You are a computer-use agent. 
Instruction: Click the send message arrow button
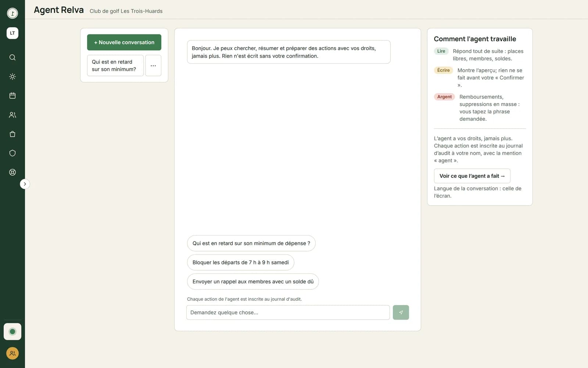[x=401, y=312]
